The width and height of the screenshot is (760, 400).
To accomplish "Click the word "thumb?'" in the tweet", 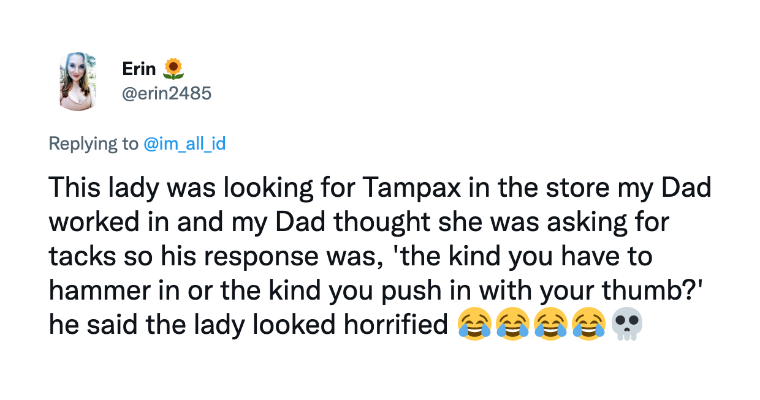I will click(x=652, y=291).
